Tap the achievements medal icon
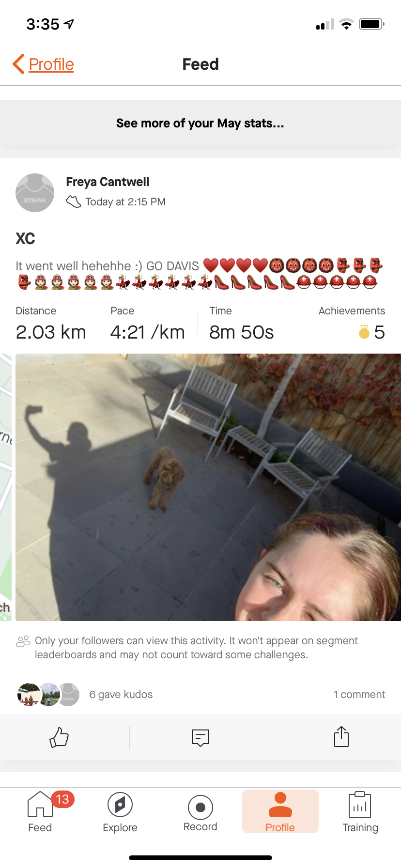 [364, 332]
